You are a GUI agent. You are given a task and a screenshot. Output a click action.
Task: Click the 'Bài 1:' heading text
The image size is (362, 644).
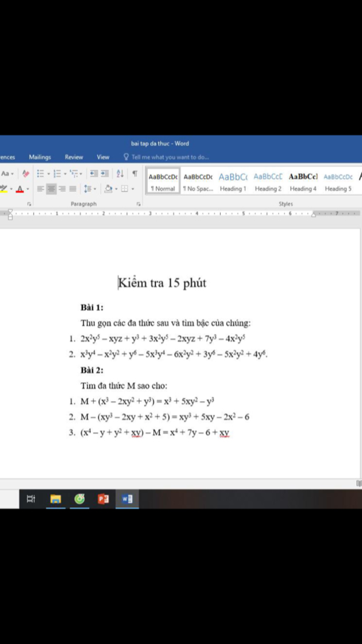tap(92, 307)
